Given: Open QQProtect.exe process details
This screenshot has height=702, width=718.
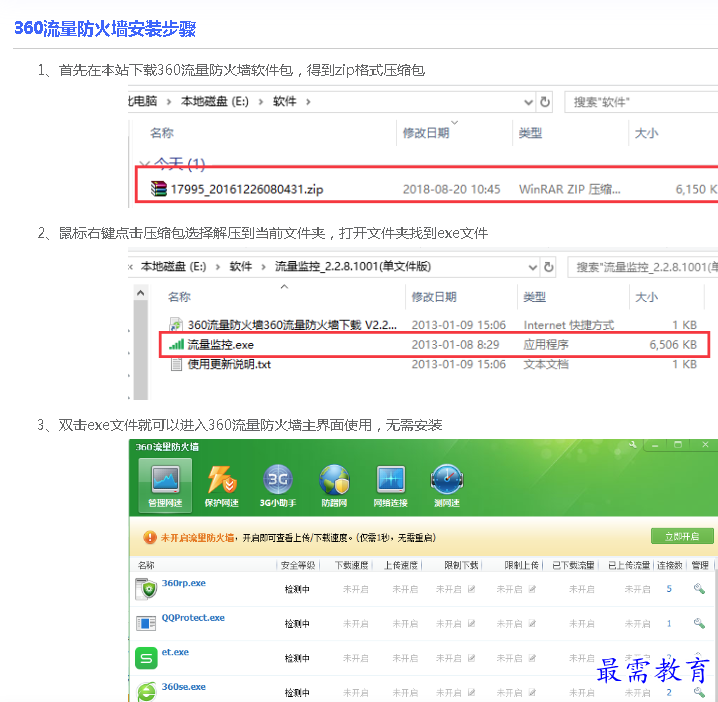Looking at the screenshot, I should pos(193,618).
